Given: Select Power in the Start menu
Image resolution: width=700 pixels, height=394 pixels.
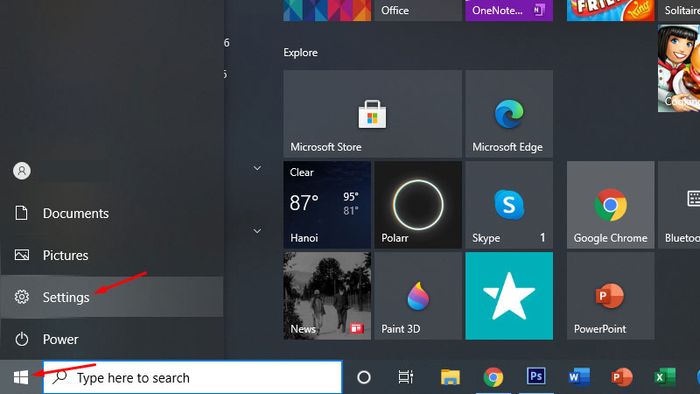Looking at the screenshot, I should 112,339.
